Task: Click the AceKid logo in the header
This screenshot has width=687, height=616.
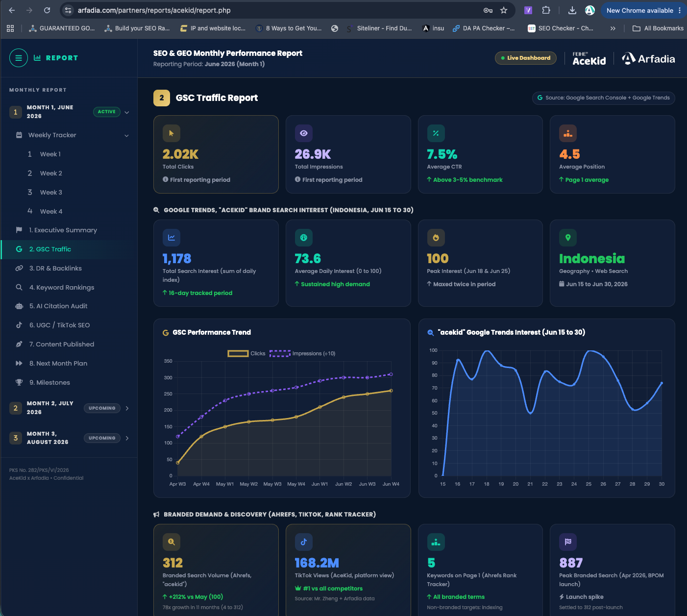Action: (589, 59)
